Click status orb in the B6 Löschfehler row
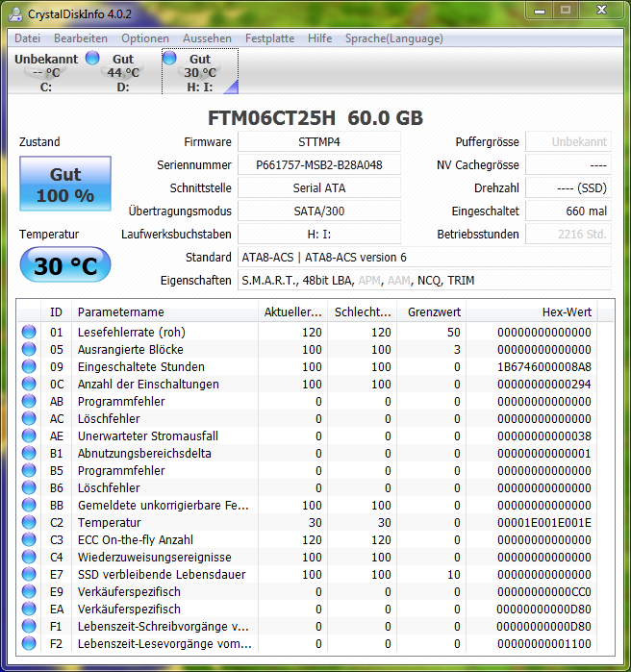This screenshot has width=631, height=672. pos(29,487)
